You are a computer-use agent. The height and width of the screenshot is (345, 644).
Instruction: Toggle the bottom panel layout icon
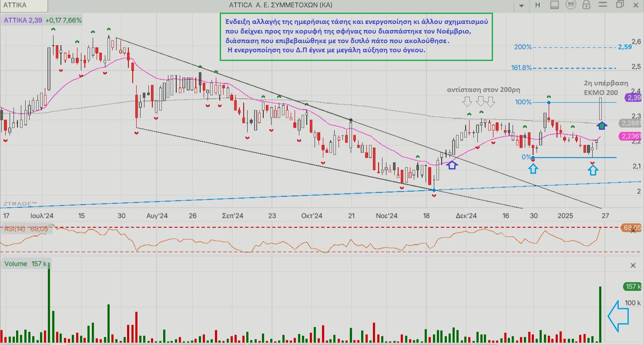point(554,5)
